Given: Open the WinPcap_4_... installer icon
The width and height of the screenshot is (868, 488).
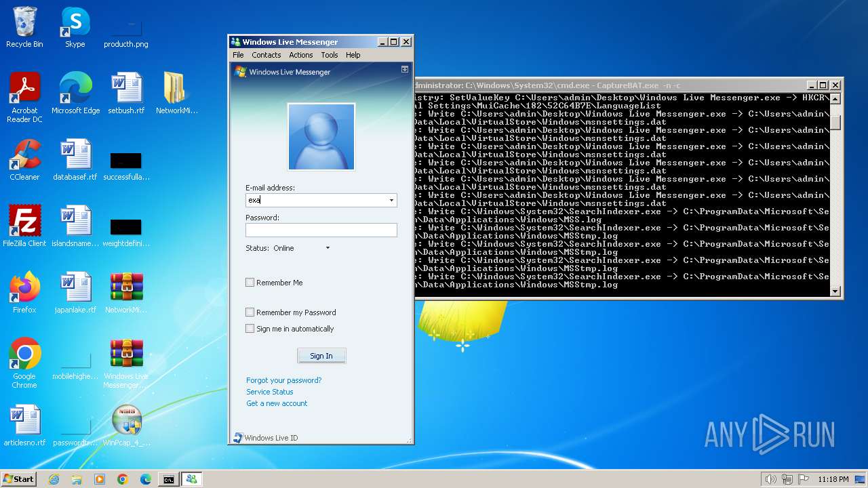Looking at the screenshot, I should (126, 426).
